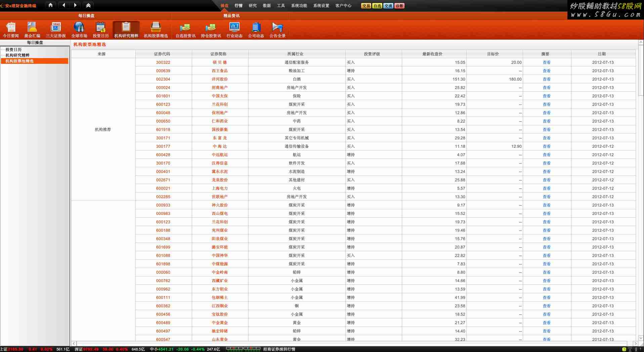Go forward with the right arrow icon
The image size is (644, 352).
(x=75, y=5)
